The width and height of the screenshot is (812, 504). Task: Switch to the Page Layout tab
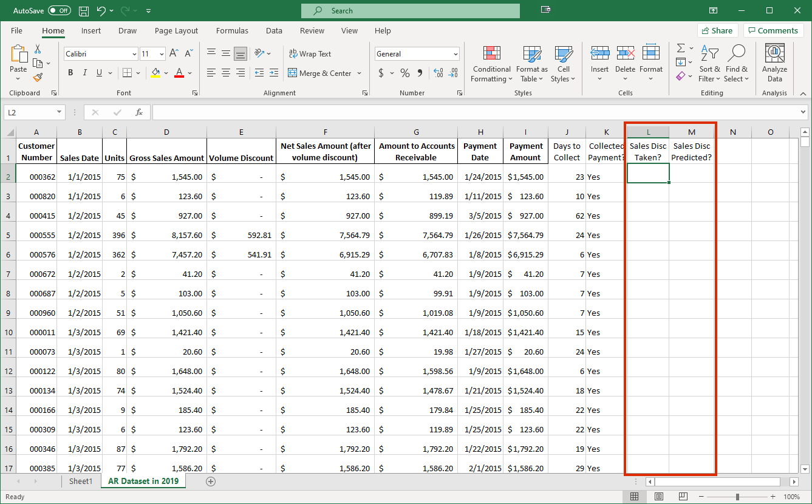point(176,30)
